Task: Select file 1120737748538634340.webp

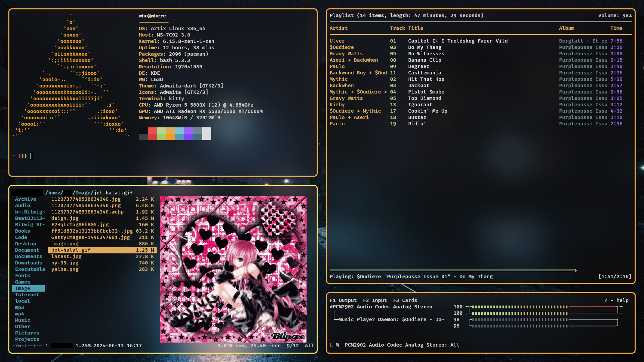Action: [103, 212]
